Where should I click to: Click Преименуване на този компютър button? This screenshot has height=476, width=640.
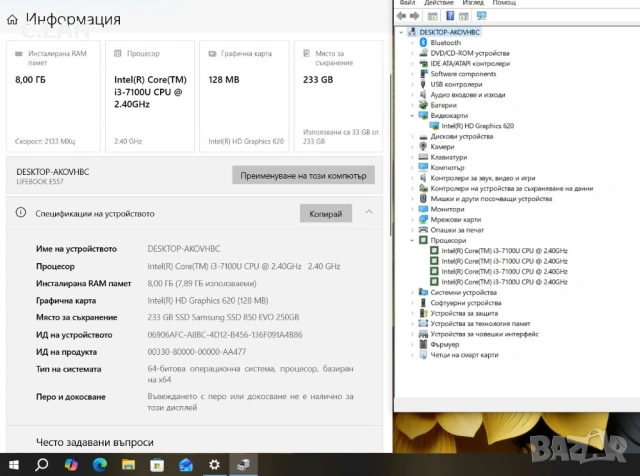click(303, 176)
